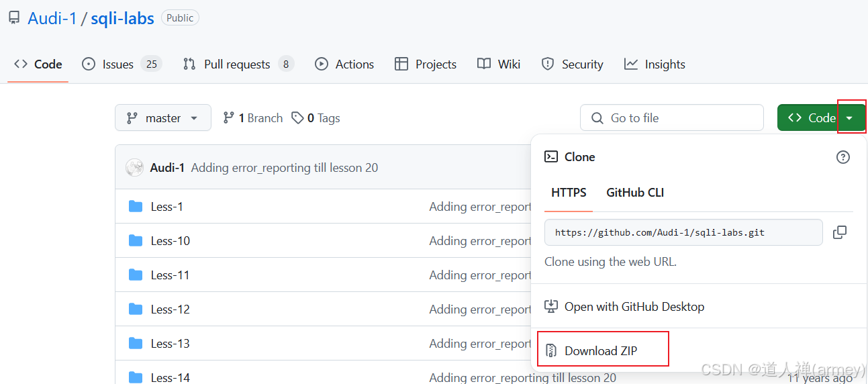This screenshot has width=868, height=384.
Task: Click the Clone terminal icon
Action: pyautogui.click(x=551, y=157)
